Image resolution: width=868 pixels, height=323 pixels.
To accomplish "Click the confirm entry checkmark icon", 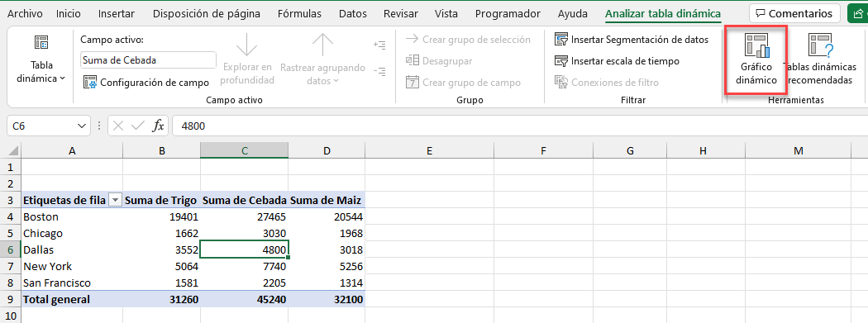I will point(137,126).
